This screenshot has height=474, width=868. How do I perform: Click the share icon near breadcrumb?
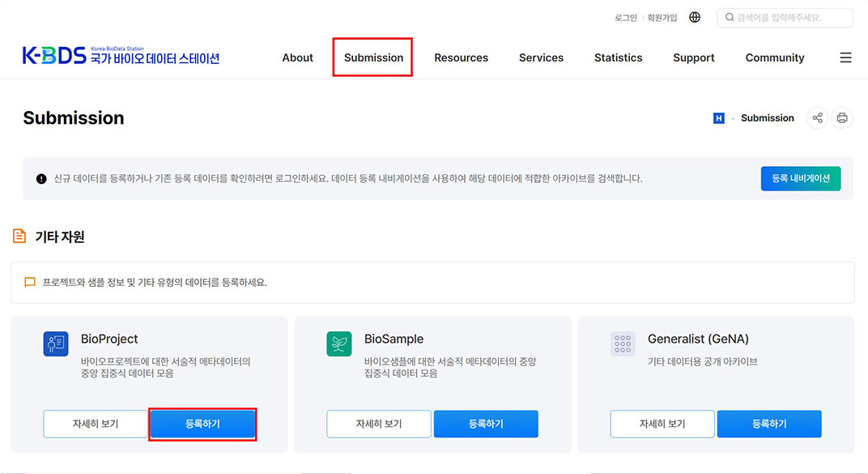(817, 117)
